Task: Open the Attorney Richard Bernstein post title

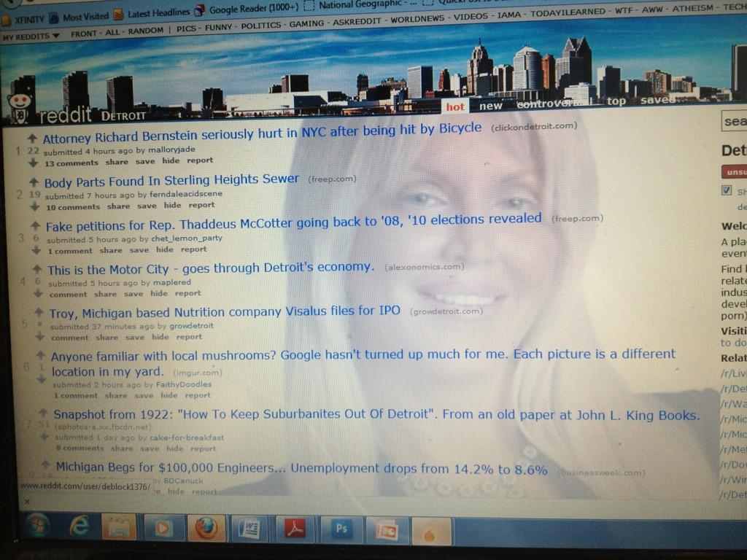Action: 262,133
